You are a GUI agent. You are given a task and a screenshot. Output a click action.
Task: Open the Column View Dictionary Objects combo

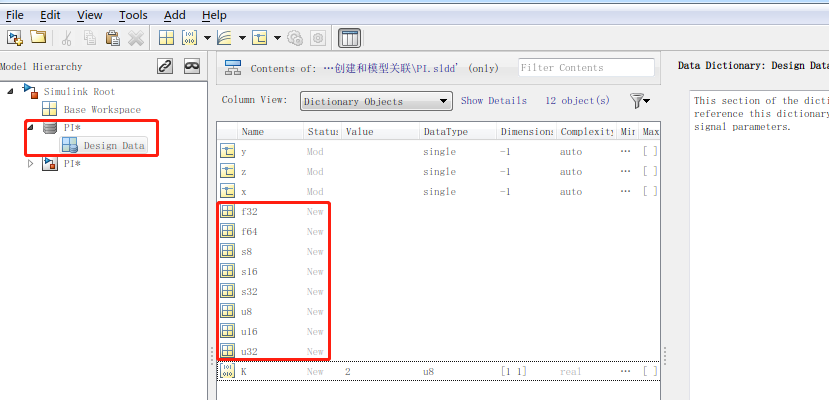click(376, 101)
